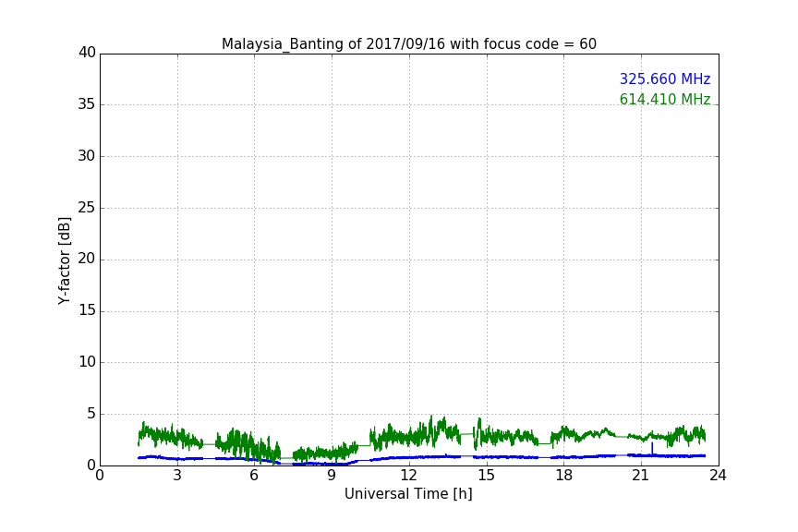The height and width of the screenshot is (532, 798).
Task: Click y-axis tick label '35'
Action: pyautogui.click(x=87, y=104)
